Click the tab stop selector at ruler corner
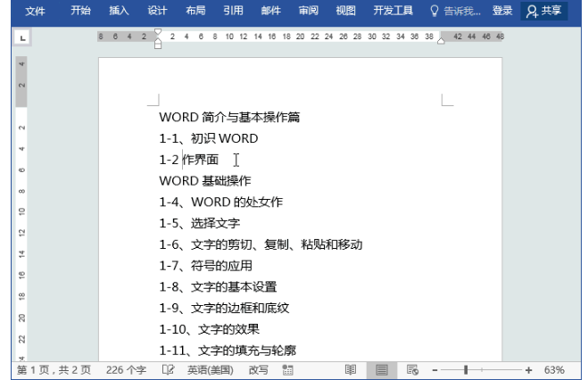588x380 pixels. [22, 37]
